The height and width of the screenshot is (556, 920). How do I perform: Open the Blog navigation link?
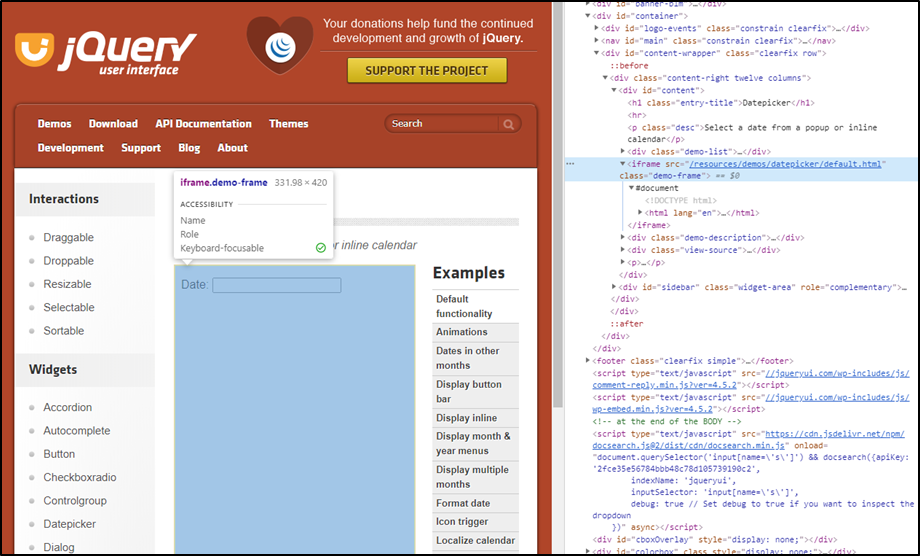tap(189, 148)
